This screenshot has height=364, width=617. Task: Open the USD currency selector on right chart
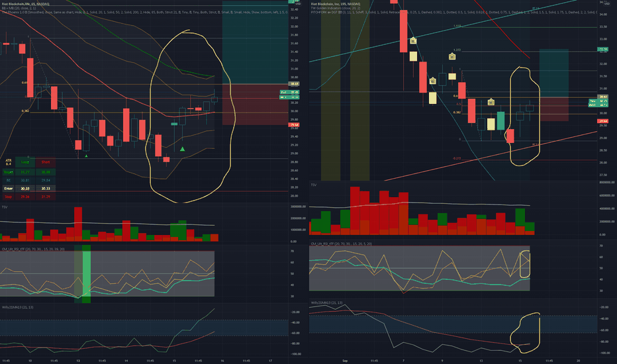(x=607, y=3)
